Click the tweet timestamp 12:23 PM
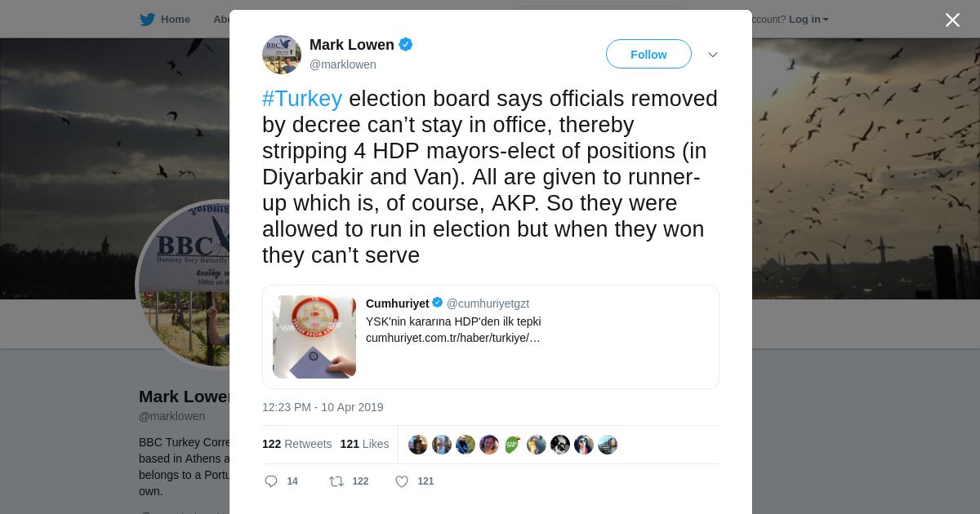 pyautogui.click(x=323, y=407)
